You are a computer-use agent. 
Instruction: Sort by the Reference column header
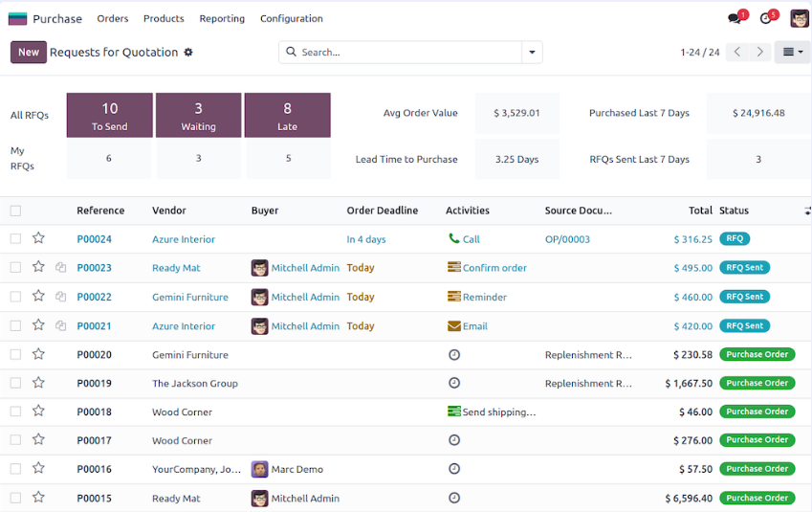click(100, 211)
